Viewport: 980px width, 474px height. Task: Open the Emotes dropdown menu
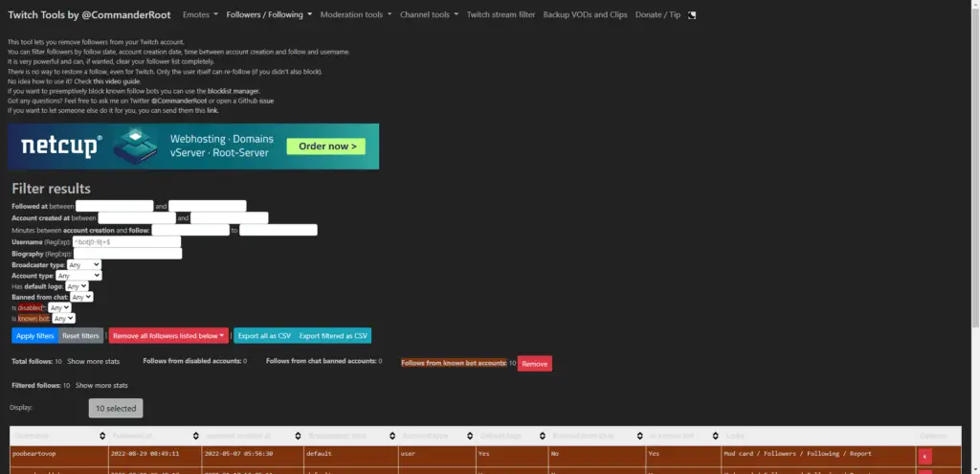click(201, 14)
